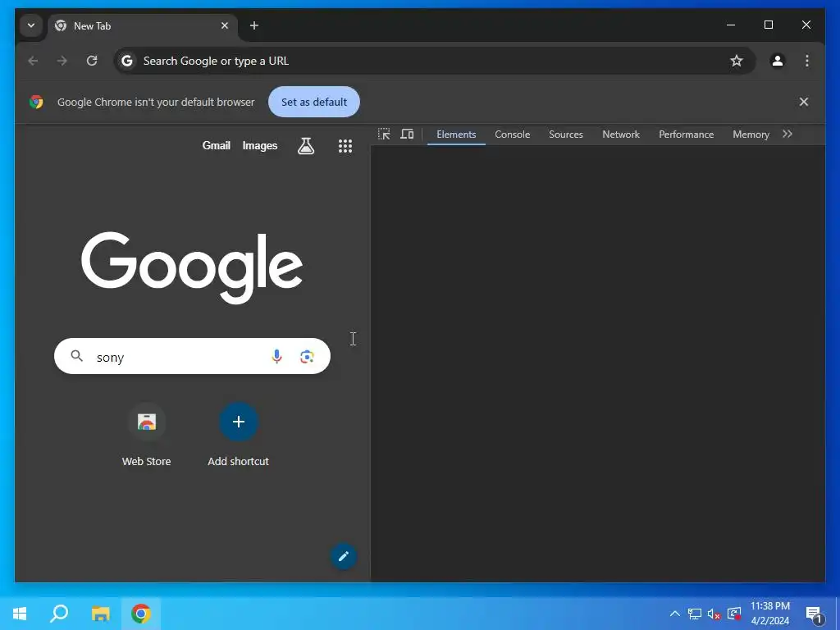This screenshot has width=840, height=630.
Task: Open a new tab with plus button
Action: click(254, 25)
